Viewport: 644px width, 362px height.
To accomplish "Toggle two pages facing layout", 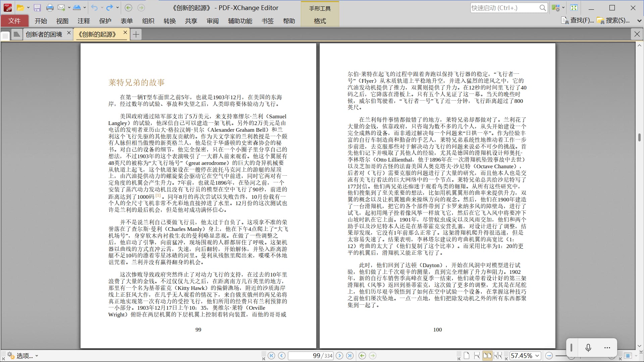I will (487, 356).
